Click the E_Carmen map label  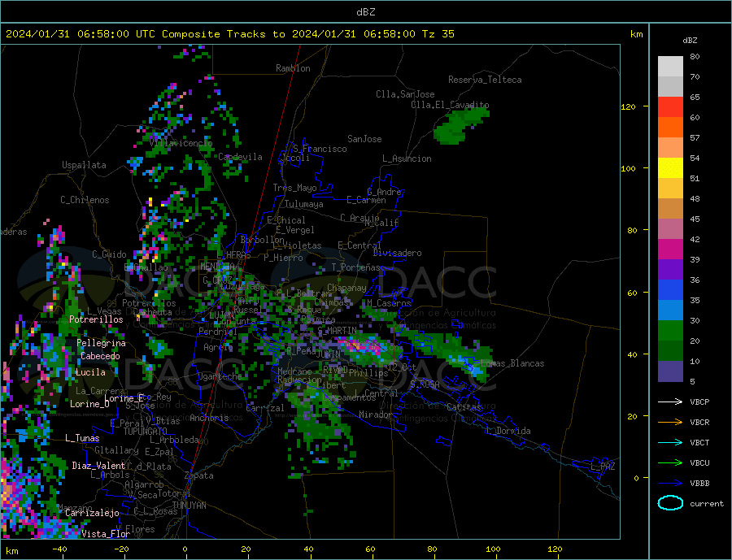tap(366, 200)
